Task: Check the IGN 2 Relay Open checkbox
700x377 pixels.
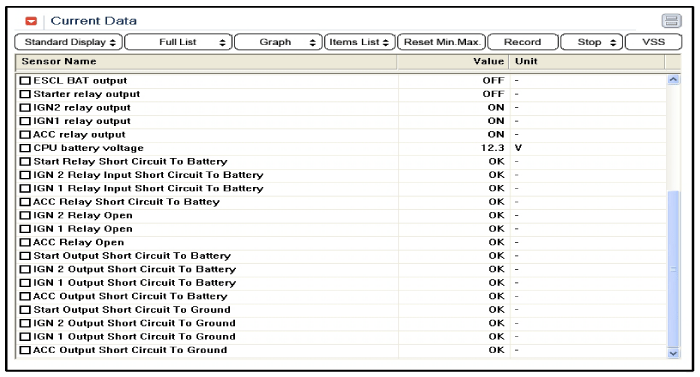Action: click(25, 215)
